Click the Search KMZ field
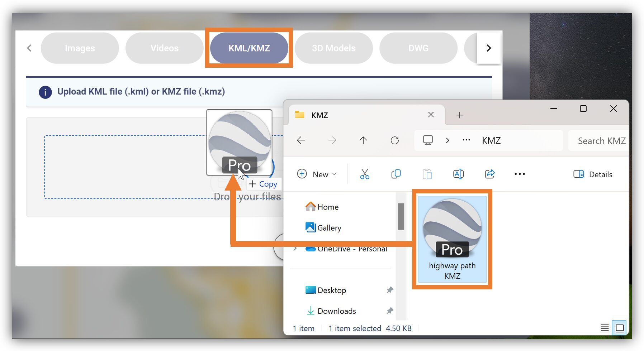Image resolution: width=644 pixels, height=351 pixels. [x=599, y=141]
